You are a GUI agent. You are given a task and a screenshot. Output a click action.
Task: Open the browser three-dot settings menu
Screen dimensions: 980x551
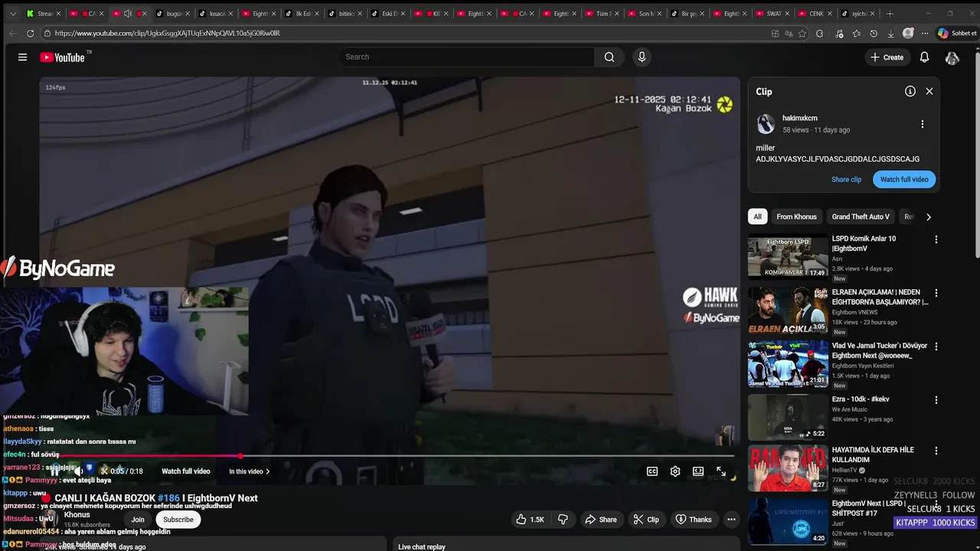point(924,34)
